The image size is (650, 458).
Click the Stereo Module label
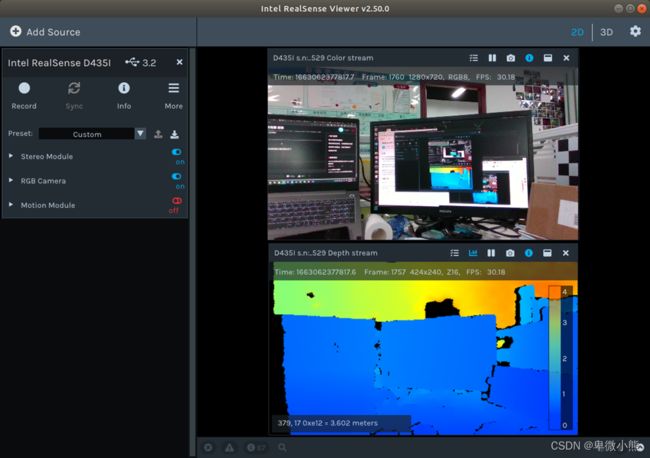tap(47, 156)
